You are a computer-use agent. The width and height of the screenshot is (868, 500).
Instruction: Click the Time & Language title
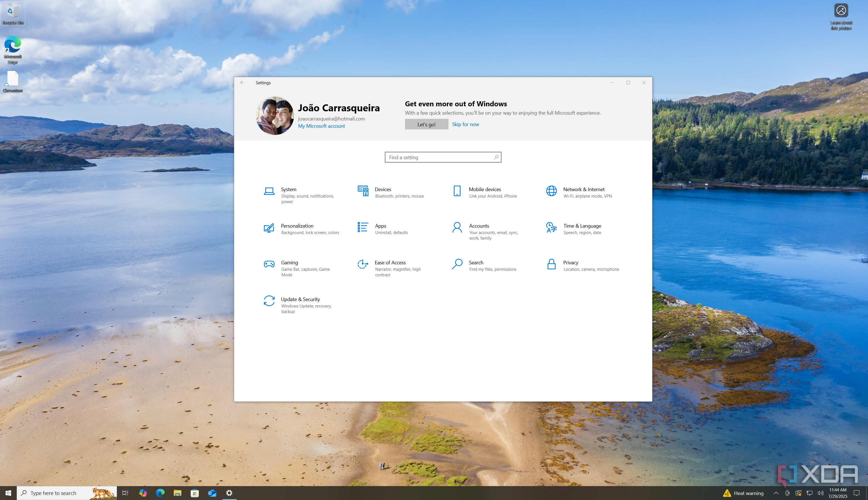(x=582, y=226)
